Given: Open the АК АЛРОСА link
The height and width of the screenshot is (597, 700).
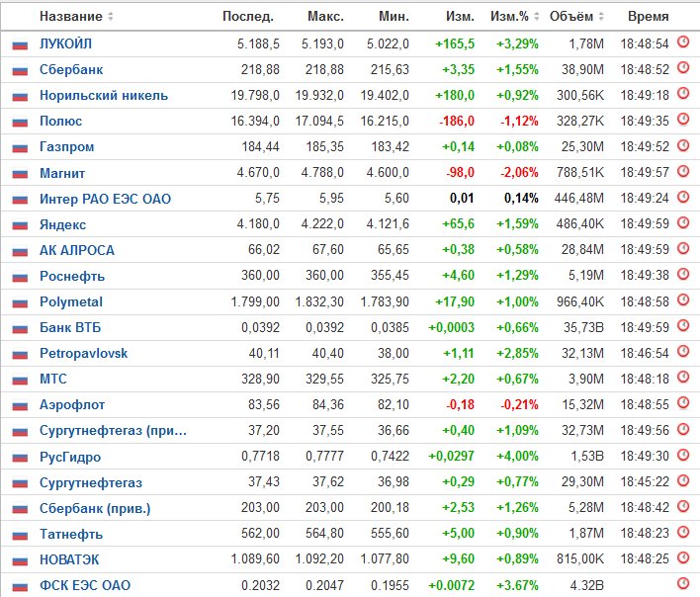Looking at the screenshot, I should coord(77,250).
